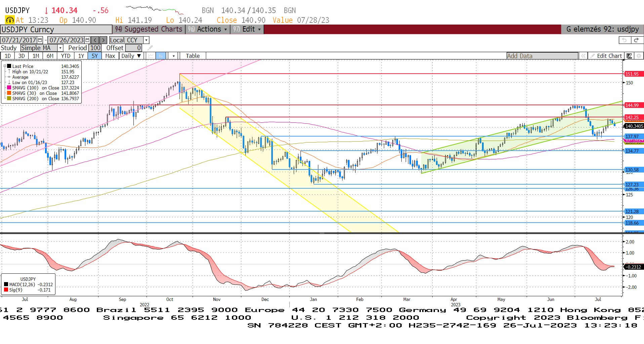Click the red Sig(9) legend swatch
This screenshot has width=644, height=344.
tap(6, 290)
